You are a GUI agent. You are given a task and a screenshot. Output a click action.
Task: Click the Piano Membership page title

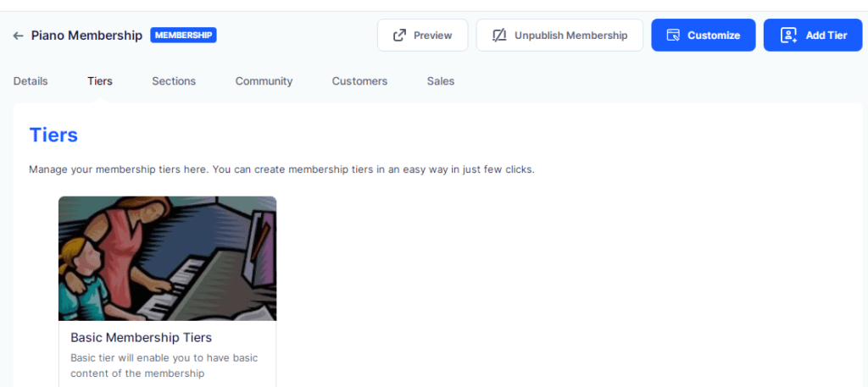point(86,36)
